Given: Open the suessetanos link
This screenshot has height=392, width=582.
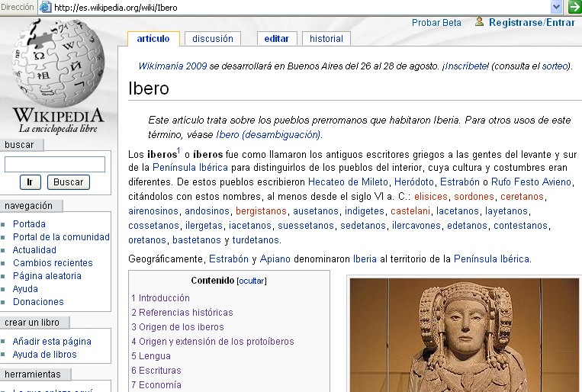Looking at the screenshot, I should pyautogui.click(x=306, y=225).
